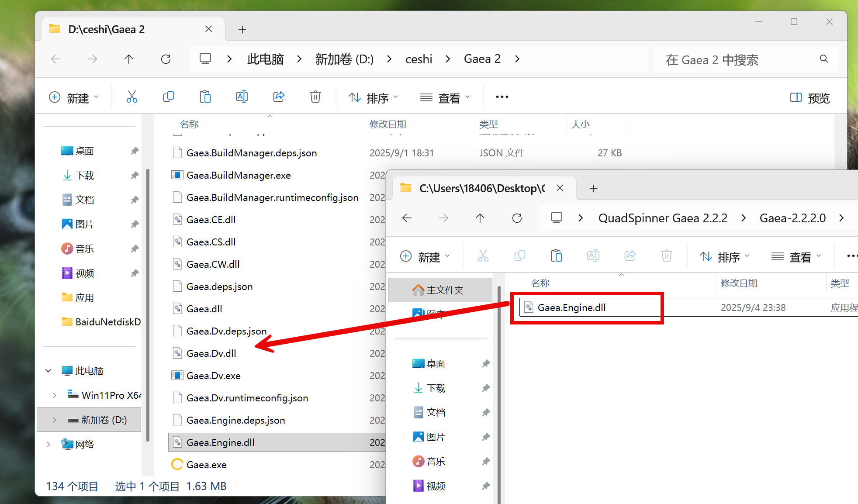The width and height of the screenshot is (858, 504).
Task: Go up one folder level in Gaea 2 window
Action: pyautogui.click(x=128, y=59)
